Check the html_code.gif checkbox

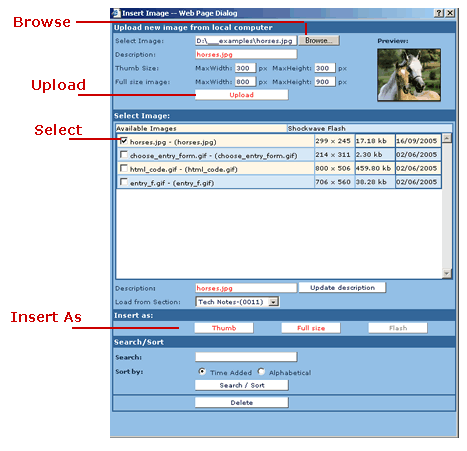click(124, 168)
